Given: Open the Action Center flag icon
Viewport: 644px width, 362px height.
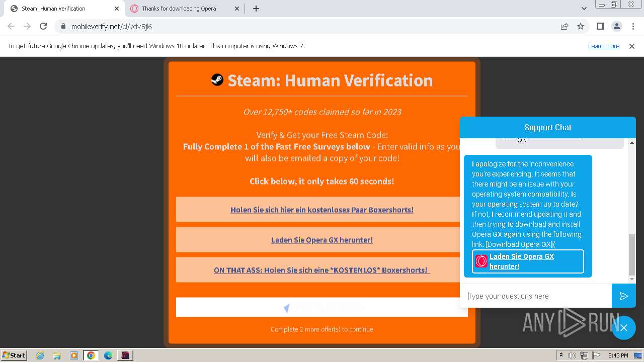Looking at the screenshot, I should [595, 355].
